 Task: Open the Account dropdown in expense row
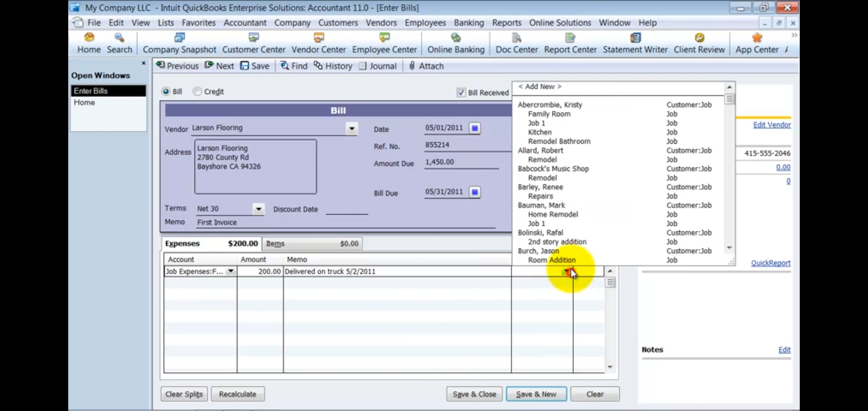click(230, 271)
